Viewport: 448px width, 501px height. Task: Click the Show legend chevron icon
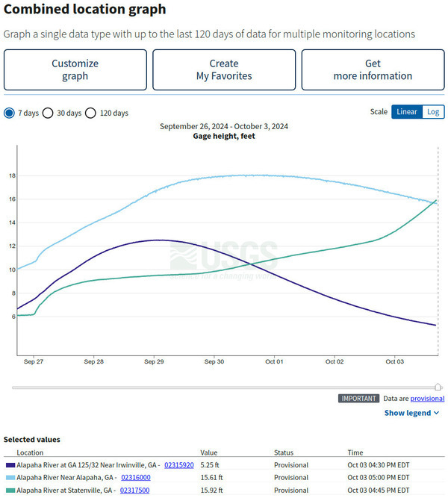pos(437,413)
